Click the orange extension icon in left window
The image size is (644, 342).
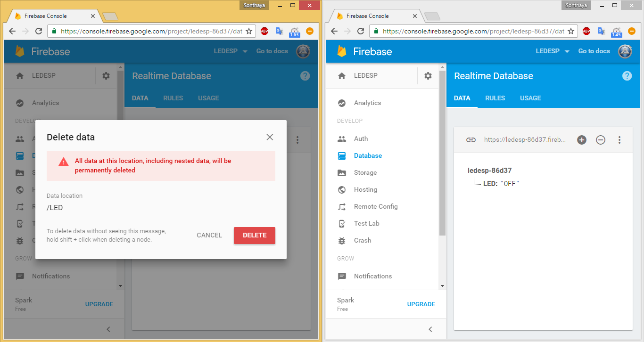tap(309, 31)
